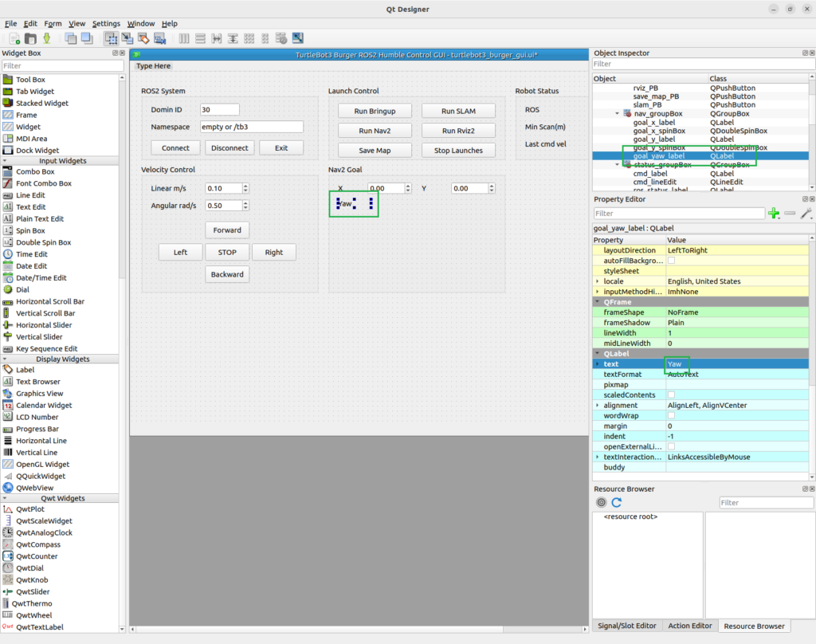Click the Send to Back toolbar icon
This screenshot has height=644, width=816.
pos(71,38)
